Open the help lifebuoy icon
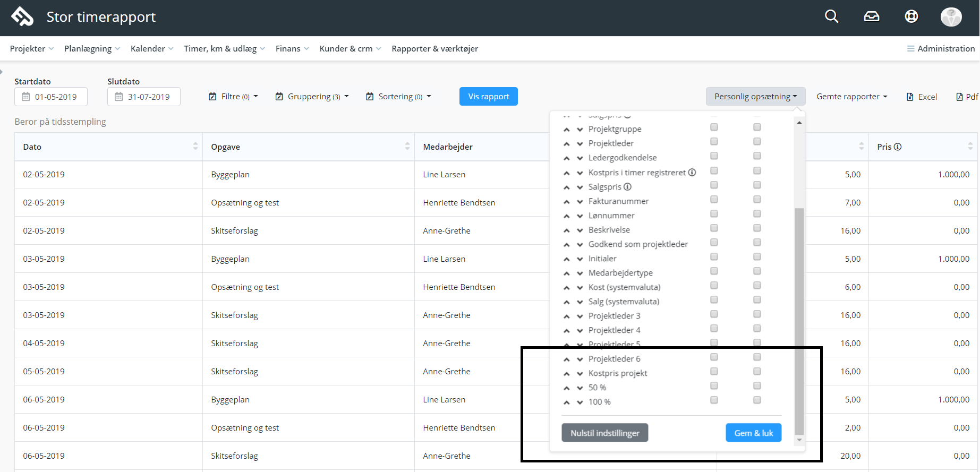The image size is (980, 472). tap(911, 17)
